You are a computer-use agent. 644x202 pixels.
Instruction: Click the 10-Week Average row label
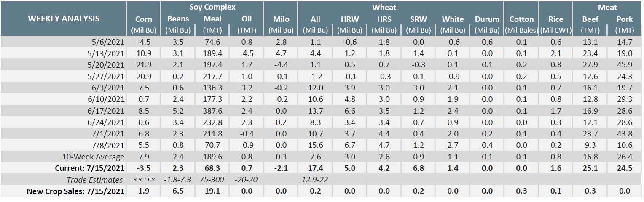pos(94,157)
